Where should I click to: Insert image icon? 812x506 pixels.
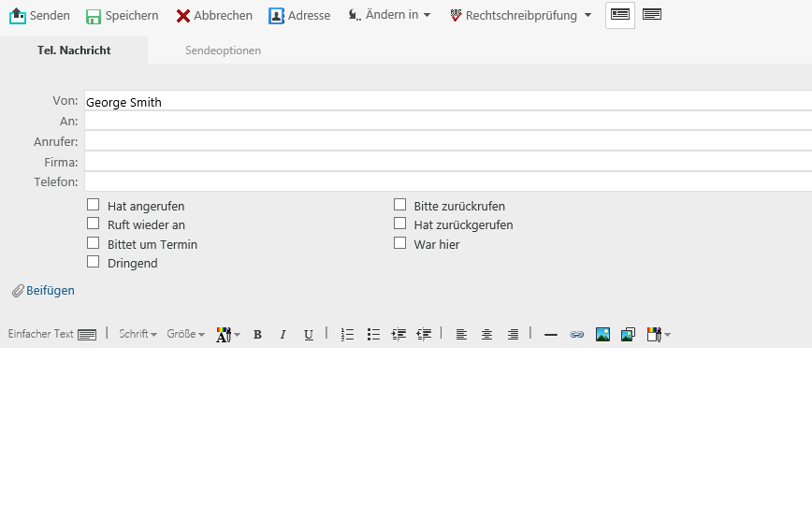pos(602,335)
